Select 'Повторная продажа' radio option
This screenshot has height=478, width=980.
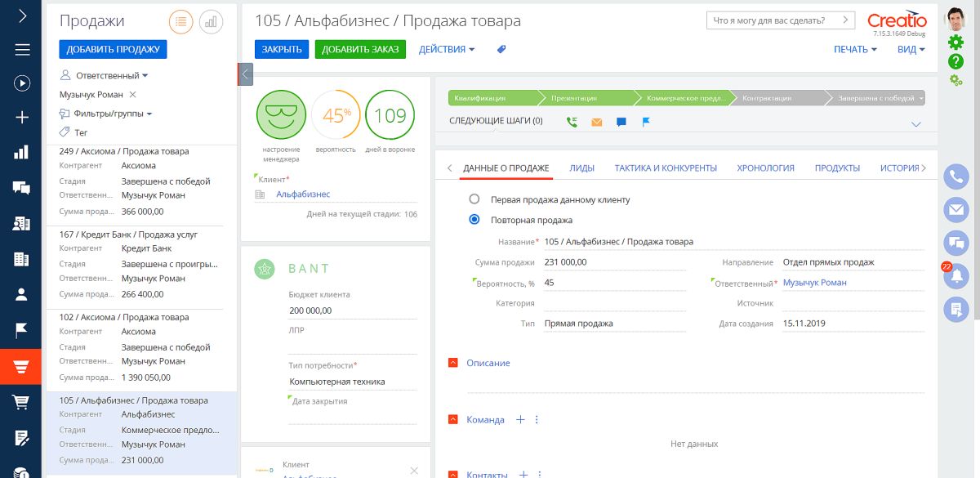click(474, 219)
